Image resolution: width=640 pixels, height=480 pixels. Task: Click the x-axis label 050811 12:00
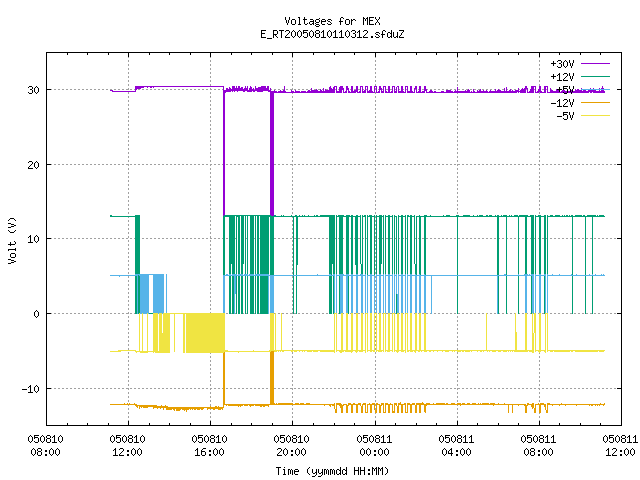point(620,446)
